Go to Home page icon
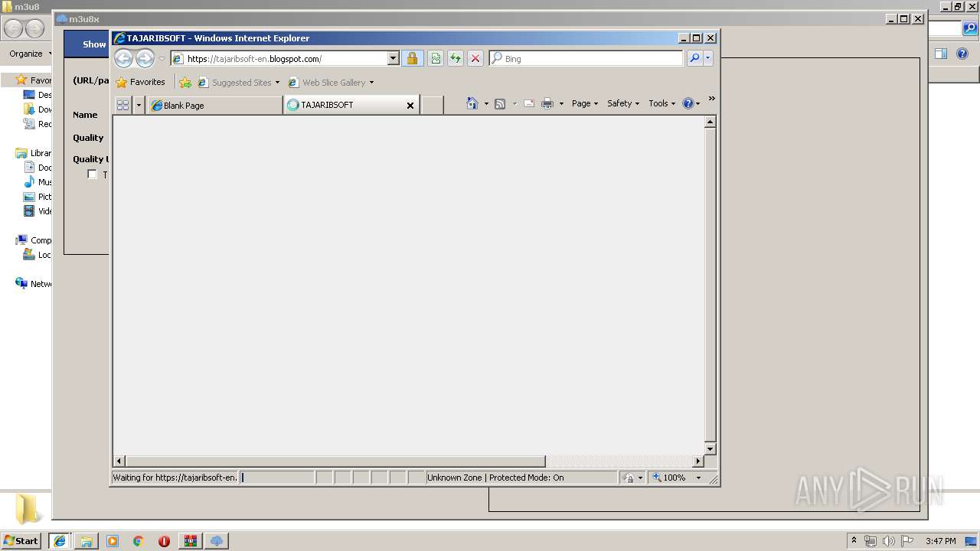Viewport: 980px width, 551px height. point(472,103)
